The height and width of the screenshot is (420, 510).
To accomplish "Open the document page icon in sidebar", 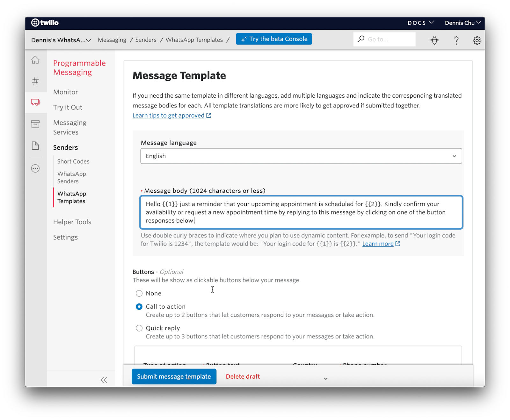I will [35, 146].
